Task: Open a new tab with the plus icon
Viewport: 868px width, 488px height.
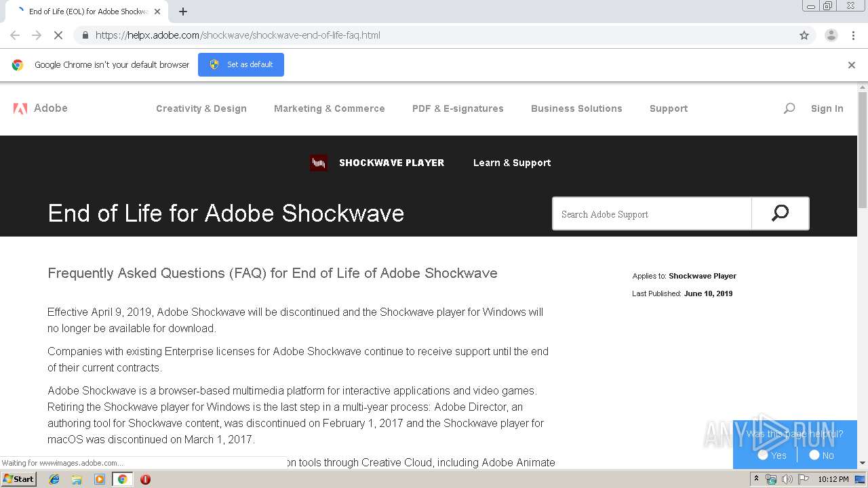Action: click(183, 12)
